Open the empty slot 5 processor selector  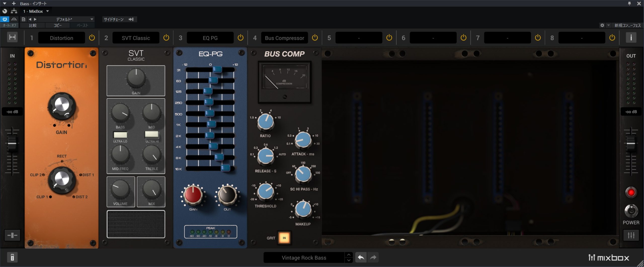coord(359,38)
